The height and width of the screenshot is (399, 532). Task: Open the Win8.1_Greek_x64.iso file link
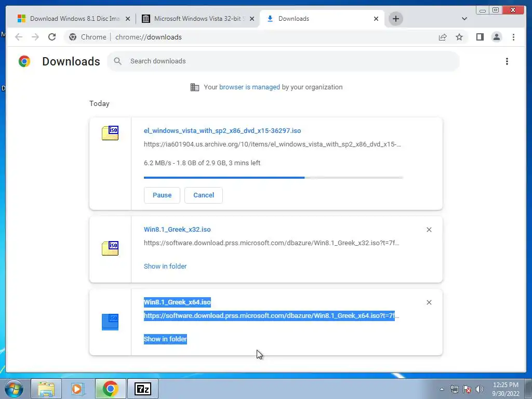click(177, 302)
